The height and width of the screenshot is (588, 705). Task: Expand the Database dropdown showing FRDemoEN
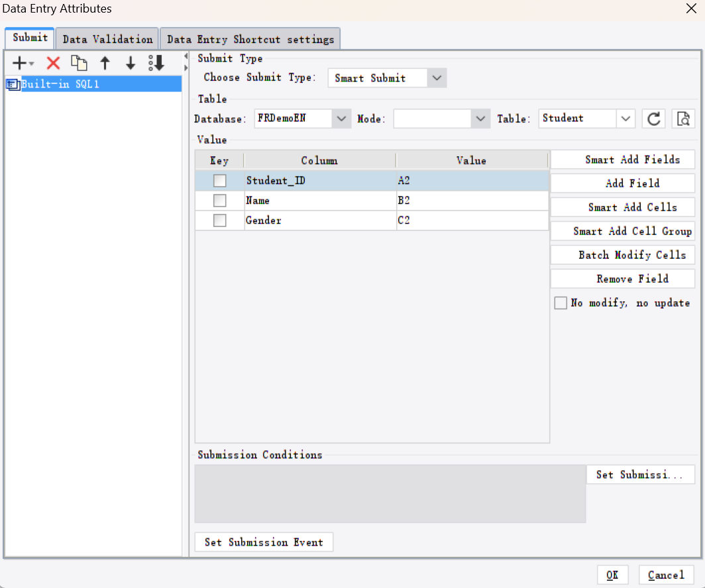(x=341, y=119)
